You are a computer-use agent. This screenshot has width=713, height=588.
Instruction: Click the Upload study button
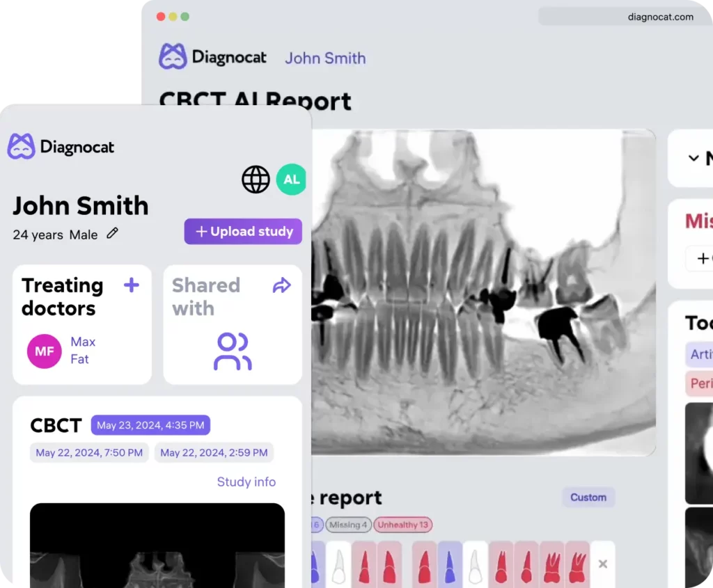243,231
